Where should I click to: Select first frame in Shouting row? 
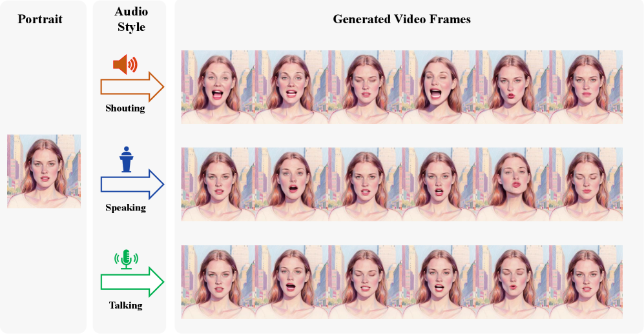coord(218,87)
